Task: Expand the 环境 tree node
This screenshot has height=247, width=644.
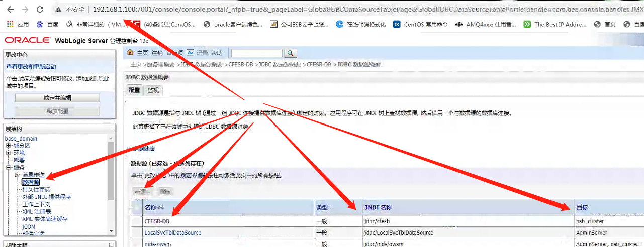Action: tap(8, 153)
